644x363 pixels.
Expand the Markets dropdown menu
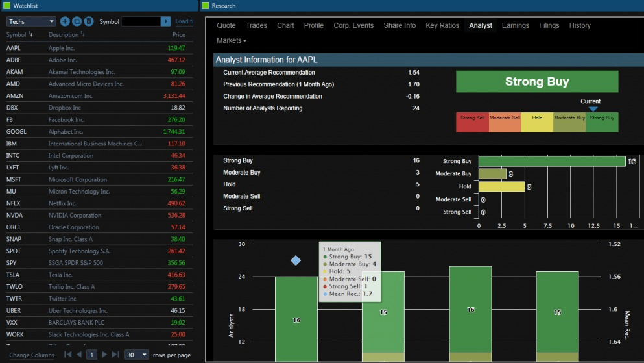coord(232,40)
